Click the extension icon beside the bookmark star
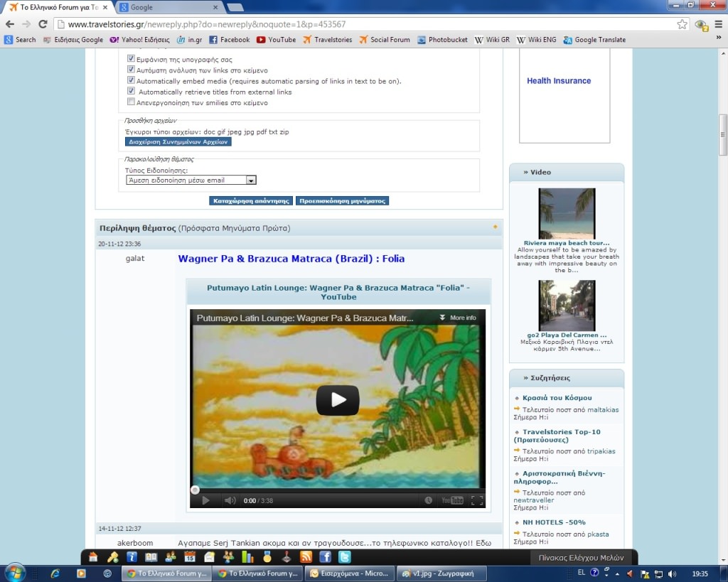The height and width of the screenshot is (582, 728). [701, 25]
